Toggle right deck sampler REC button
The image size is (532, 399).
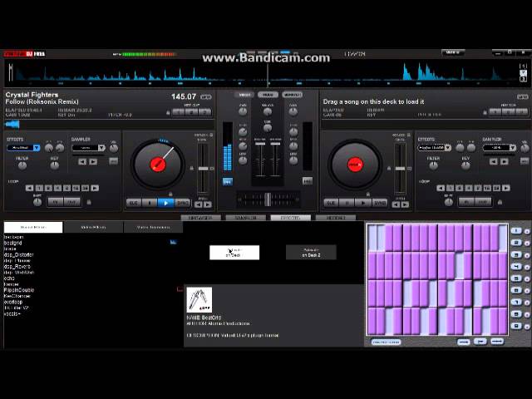tap(525, 161)
